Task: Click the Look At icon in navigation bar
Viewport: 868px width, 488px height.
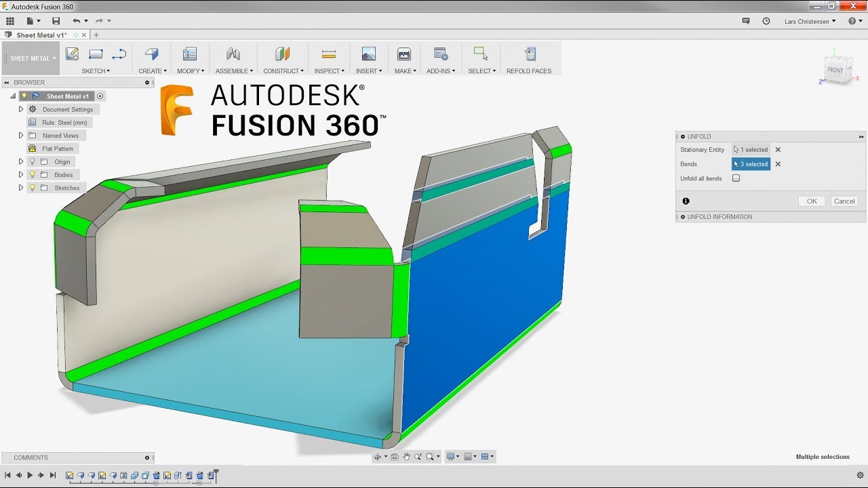Action: 395,457
